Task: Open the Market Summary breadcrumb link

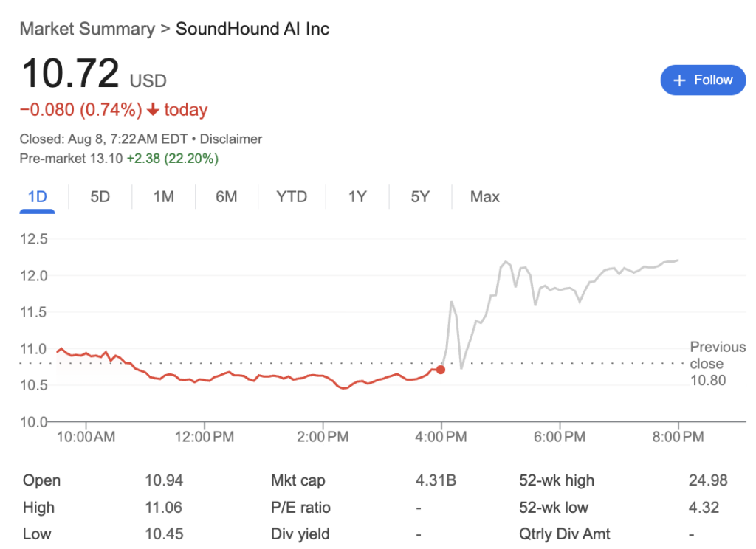Action: coord(87,29)
